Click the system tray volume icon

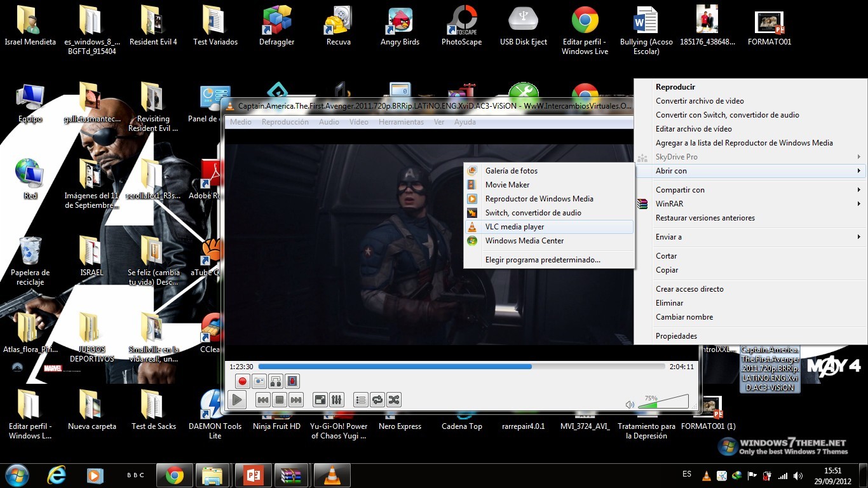click(x=797, y=475)
